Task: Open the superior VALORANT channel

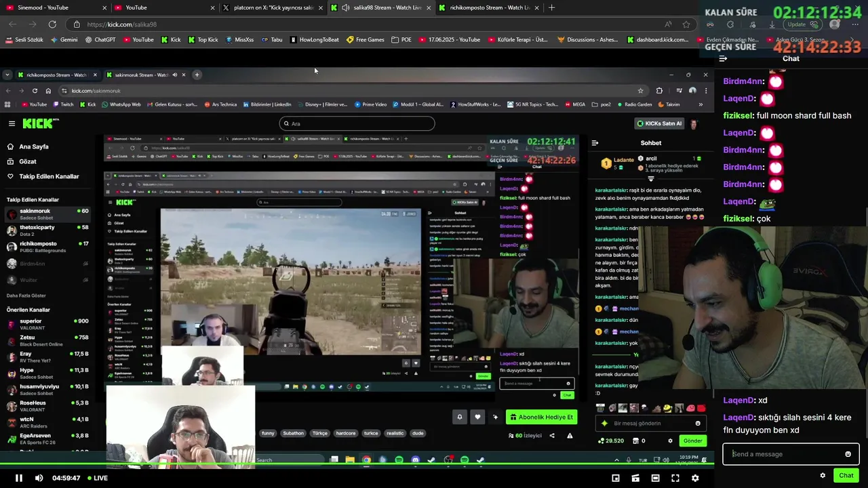Action: tap(47, 324)
